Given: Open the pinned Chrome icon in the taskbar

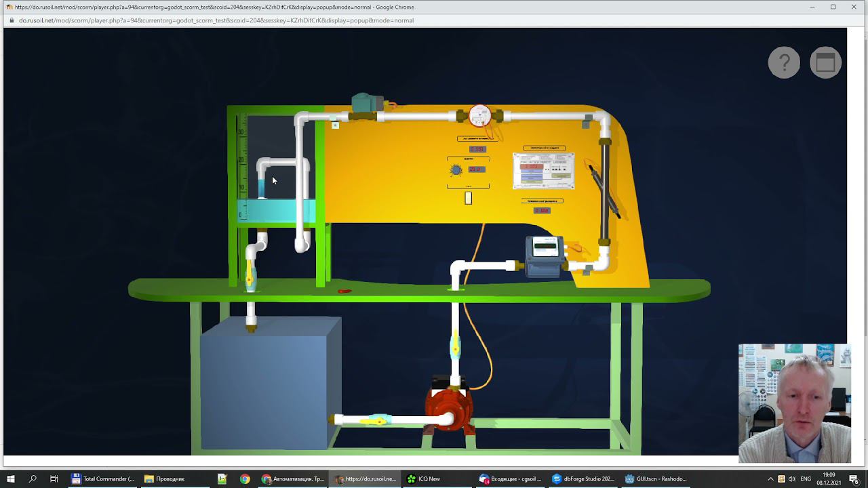Looking at the screenshot, I should 245,479.
